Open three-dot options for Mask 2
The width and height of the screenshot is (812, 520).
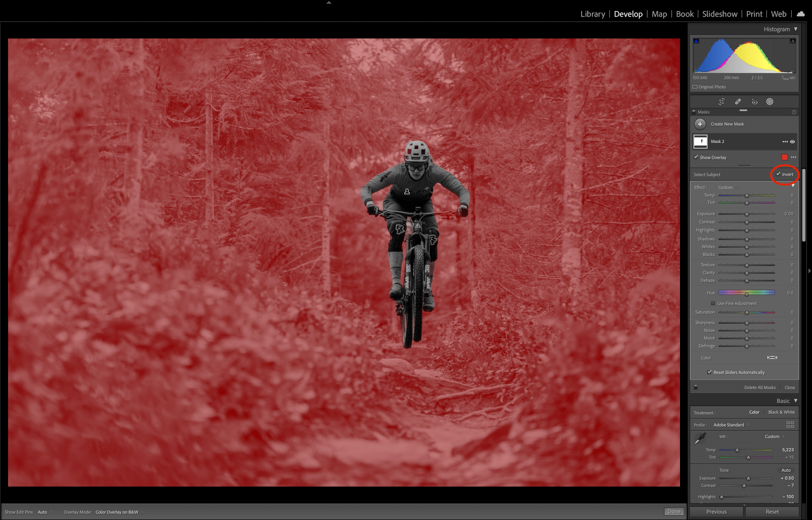(x=785, y=142)
